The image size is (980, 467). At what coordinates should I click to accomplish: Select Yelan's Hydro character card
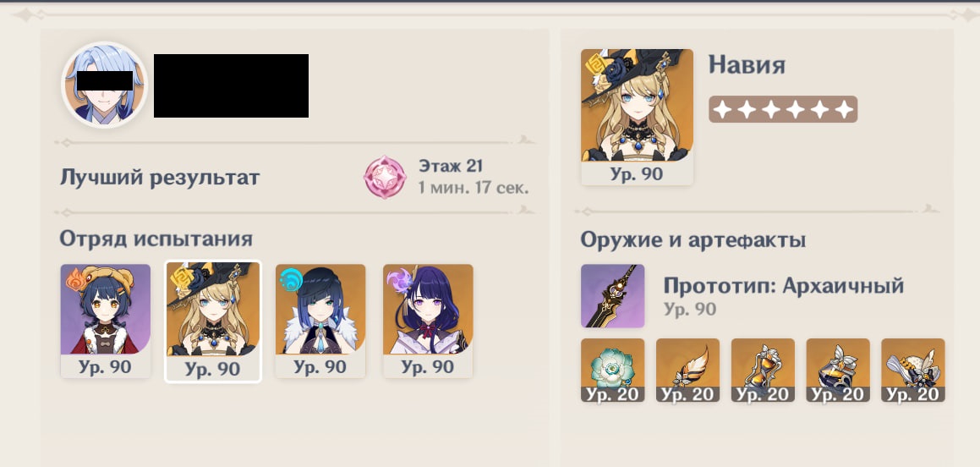320,321
